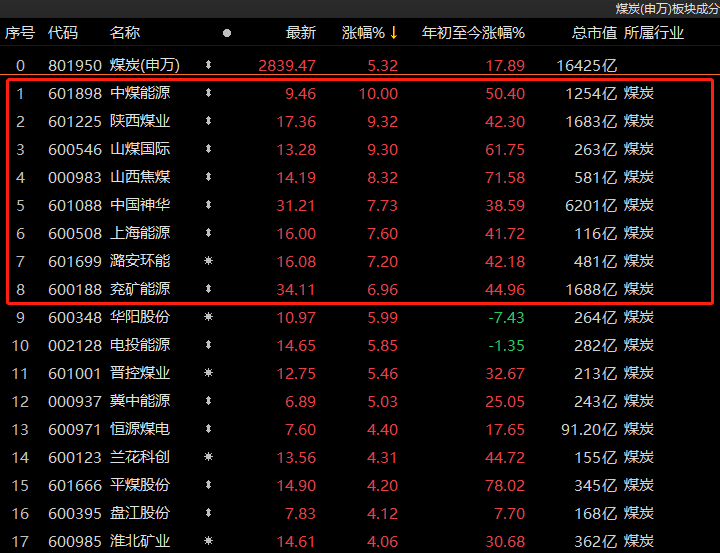Select stock name 潞安环能

(x=140, y=261)
